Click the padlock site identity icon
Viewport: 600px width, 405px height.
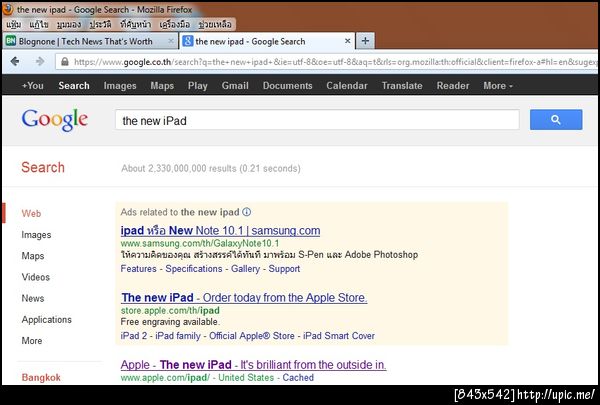pyautogui.click(x=65, y=62)
